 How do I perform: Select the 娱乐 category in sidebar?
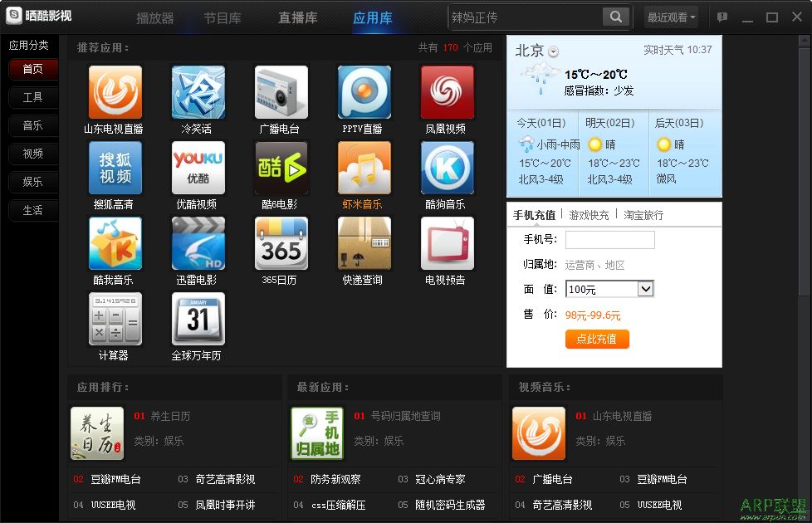(x=33, y=182)
